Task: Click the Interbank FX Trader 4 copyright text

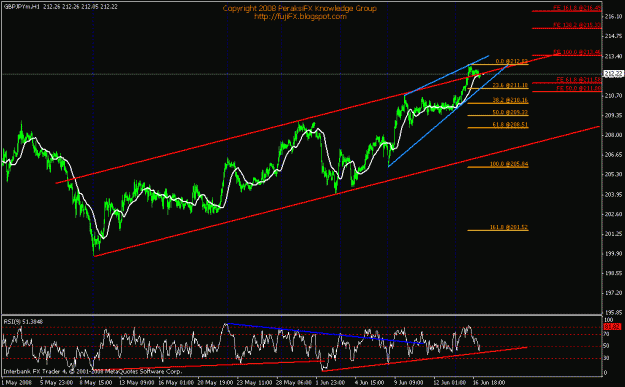Action: [x=92, y=371]
